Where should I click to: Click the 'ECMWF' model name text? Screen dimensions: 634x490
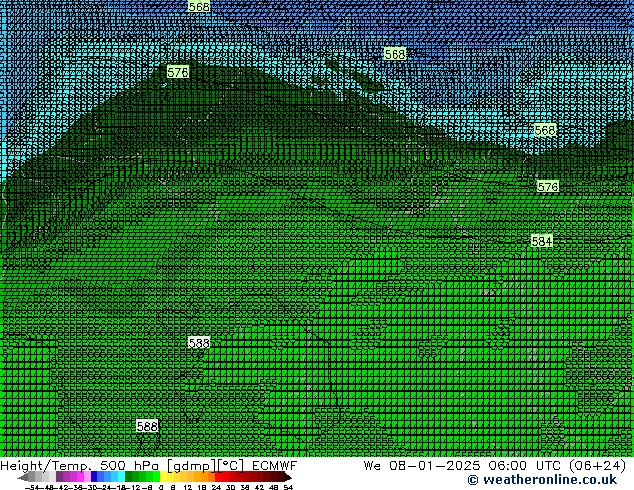click(x=274, y=466)
